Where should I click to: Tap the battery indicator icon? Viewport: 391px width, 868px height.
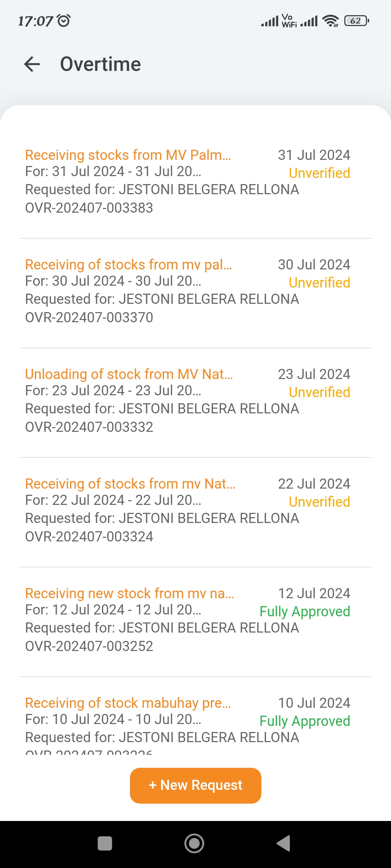coord(357,21)
